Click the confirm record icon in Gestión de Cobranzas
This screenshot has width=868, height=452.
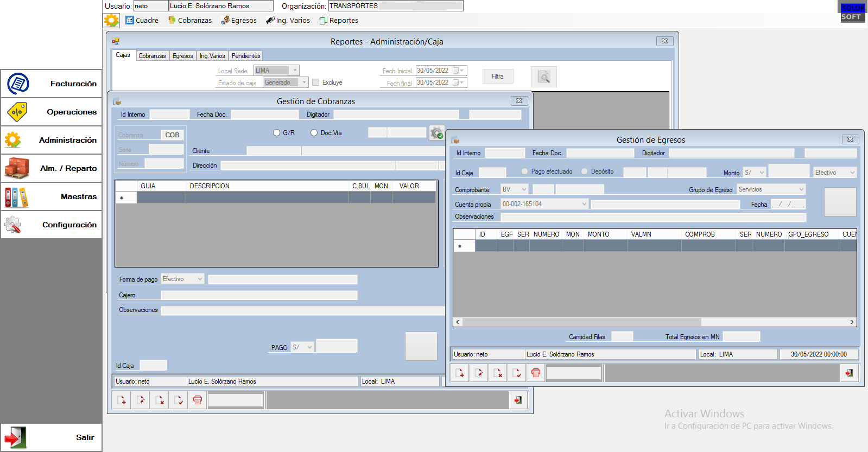(179, 400)
